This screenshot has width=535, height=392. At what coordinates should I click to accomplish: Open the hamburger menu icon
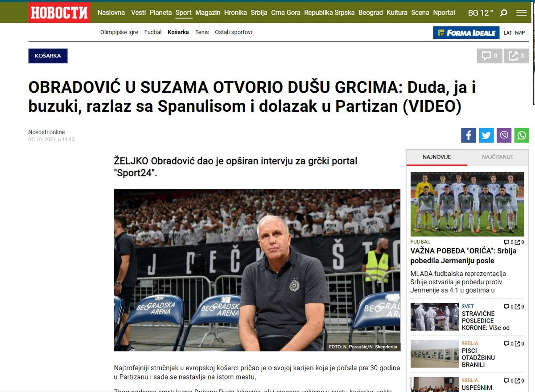pyautogui.click(x=521, y=13)
